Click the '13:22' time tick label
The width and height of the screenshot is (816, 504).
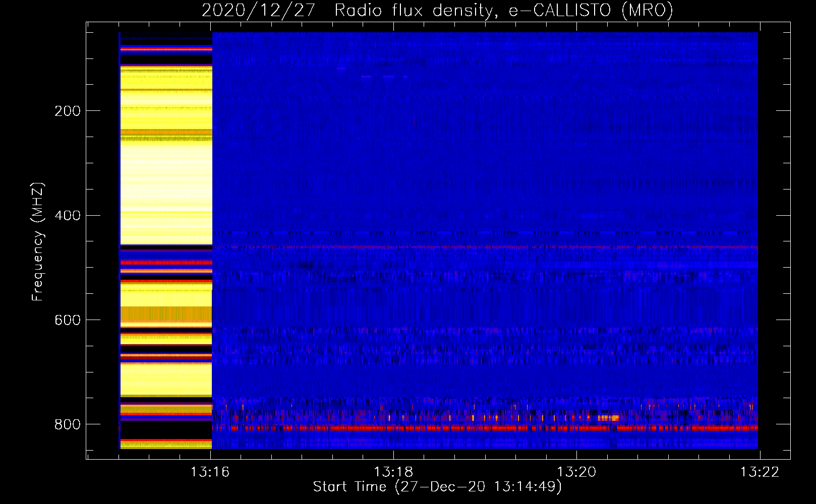[x=760, y=472]
